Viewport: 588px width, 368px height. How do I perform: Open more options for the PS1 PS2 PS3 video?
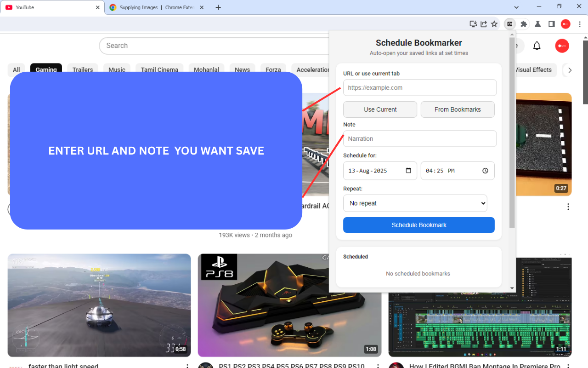click(x=378, y=366)
